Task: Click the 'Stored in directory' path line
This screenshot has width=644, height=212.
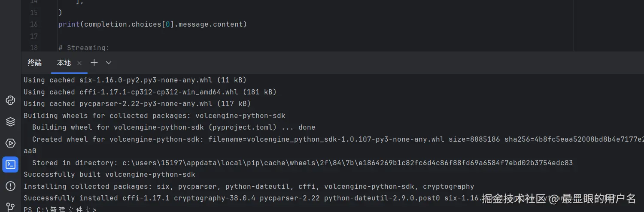Action: [x=302, y=163]
